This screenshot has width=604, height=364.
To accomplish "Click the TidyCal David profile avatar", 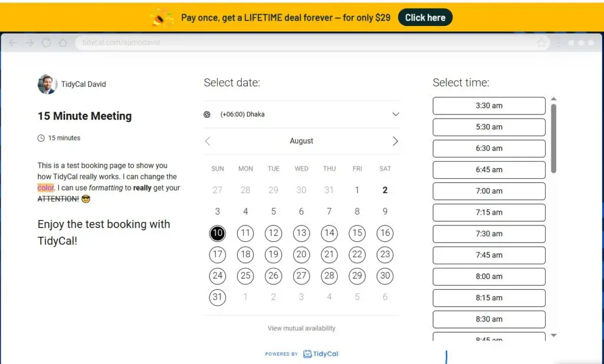I will click(47, 84).
